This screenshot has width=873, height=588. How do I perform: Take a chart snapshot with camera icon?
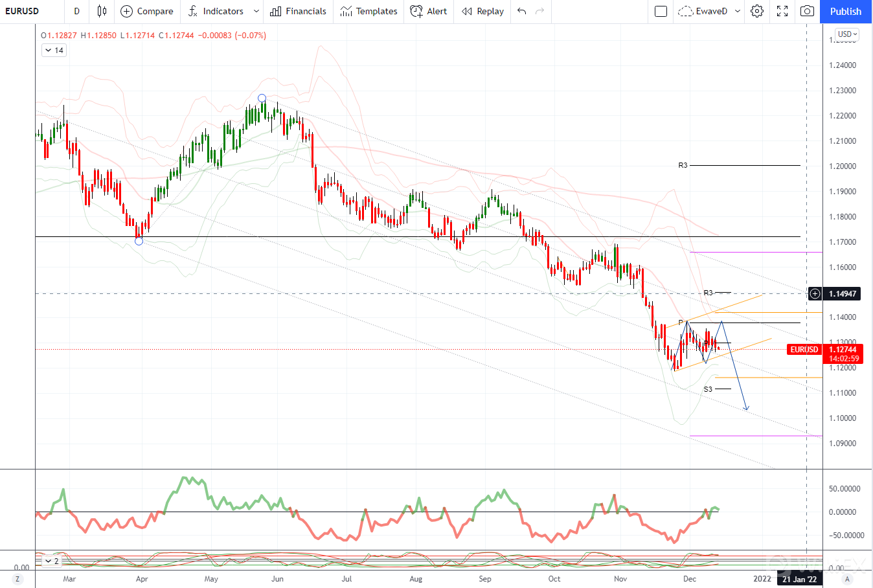pos(807,11)
